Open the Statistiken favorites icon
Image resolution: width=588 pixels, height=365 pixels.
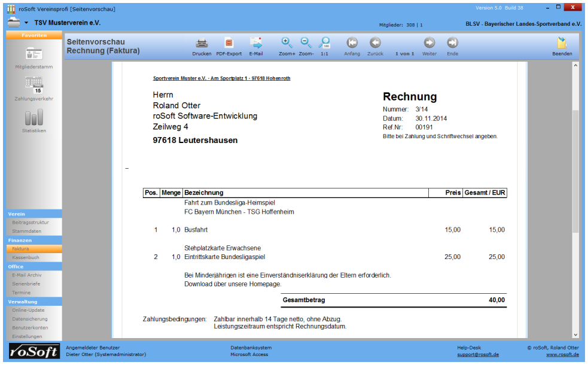tap(33, 118)
